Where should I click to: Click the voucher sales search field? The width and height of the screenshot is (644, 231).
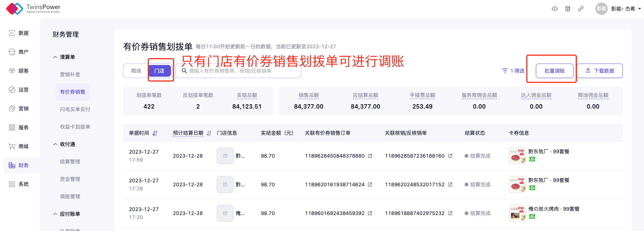[x=240, y=71]
